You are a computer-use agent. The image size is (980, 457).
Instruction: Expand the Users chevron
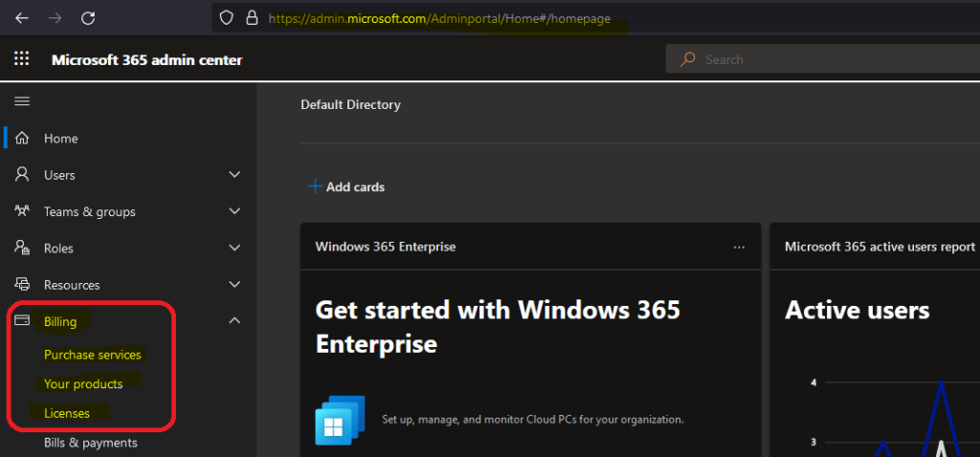[x=235, y=174]
